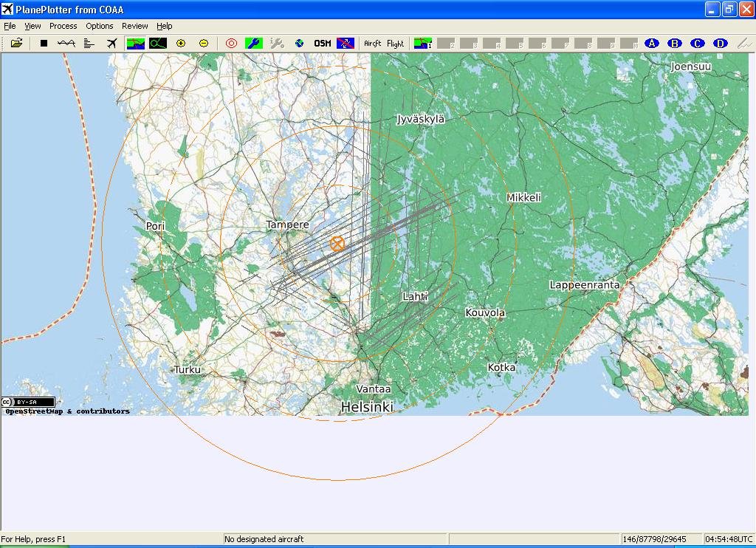Zoom in with yellow plus icon
This screenshot has width=756, height=548.
(x=181, y=44)
